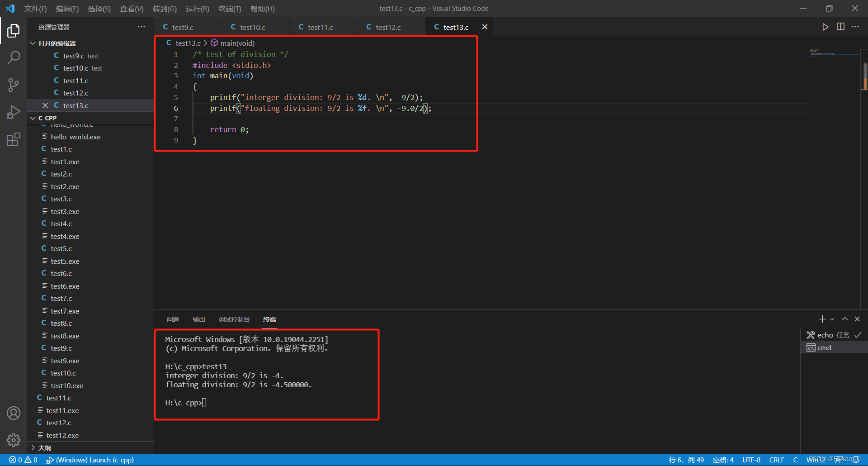Open test12.exe in file tree
The width and height of the screenshot is (868, 466).
click(x=90, y=435)
